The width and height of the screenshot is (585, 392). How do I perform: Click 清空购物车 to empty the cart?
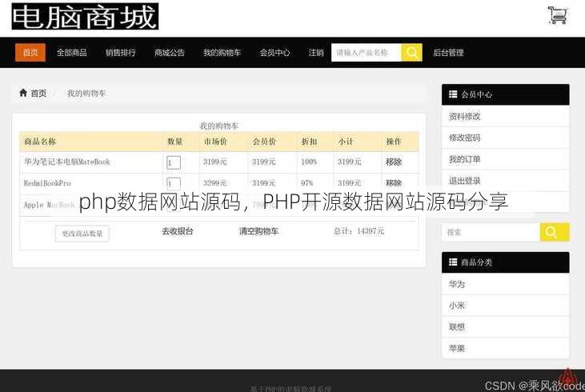point(258,231)
